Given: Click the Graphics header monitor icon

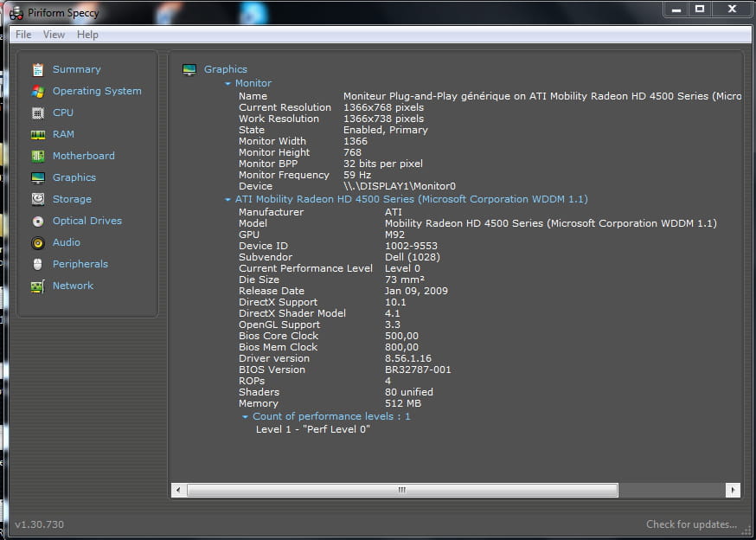Looking at the screenshot, I should (x=189, y=69).
